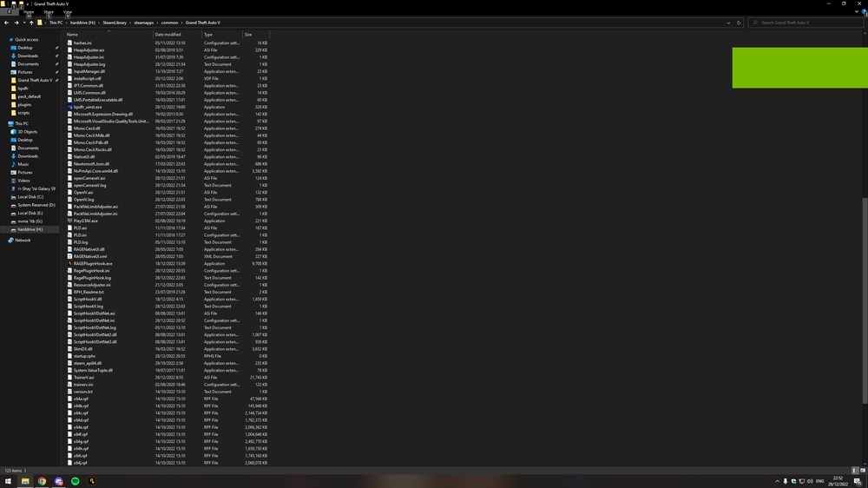The width and height of the screenshot is (868, 488).
Task: Click SteamLibrary in the address breadcrumb
Action: (x=115, y=23)
